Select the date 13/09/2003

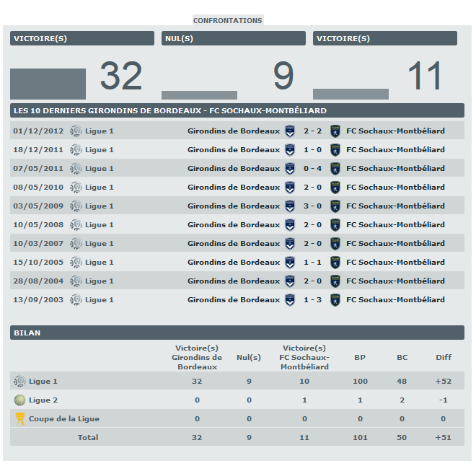[38, 300]
